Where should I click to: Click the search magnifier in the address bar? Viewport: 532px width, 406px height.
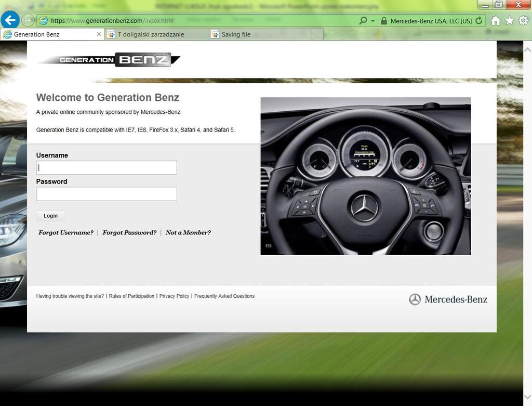[363, 21]
